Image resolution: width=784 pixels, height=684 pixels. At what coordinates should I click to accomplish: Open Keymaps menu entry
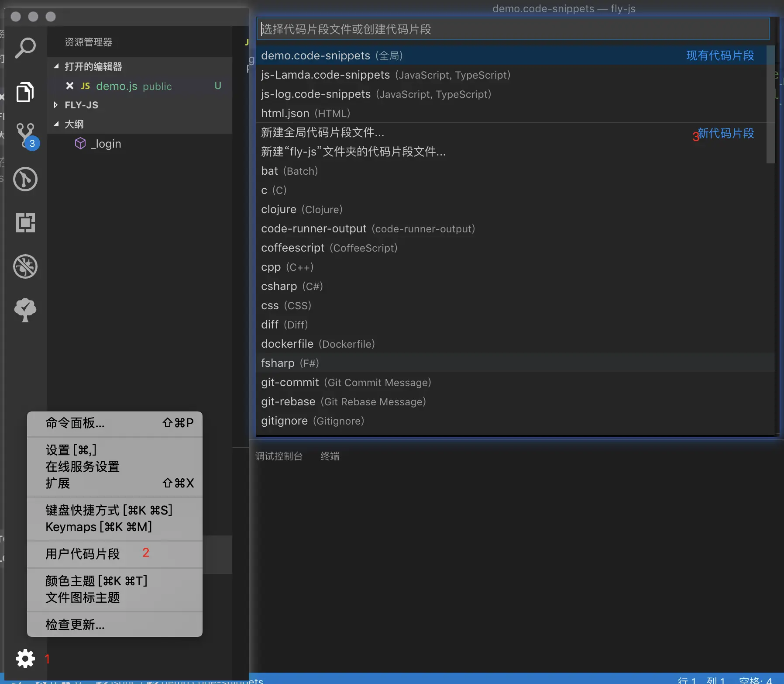point(115,527)
